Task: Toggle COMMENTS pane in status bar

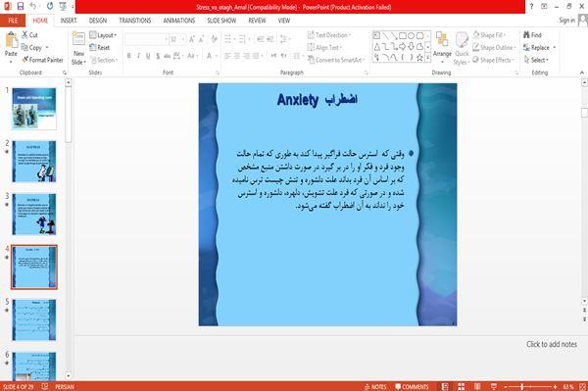Action: pos(412,386)
